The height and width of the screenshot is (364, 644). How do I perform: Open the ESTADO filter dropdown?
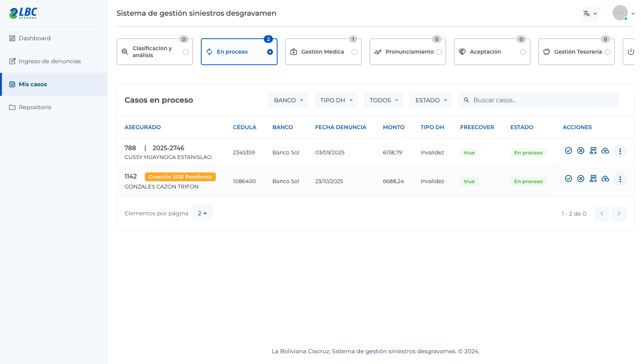click(x=430, y=100)
